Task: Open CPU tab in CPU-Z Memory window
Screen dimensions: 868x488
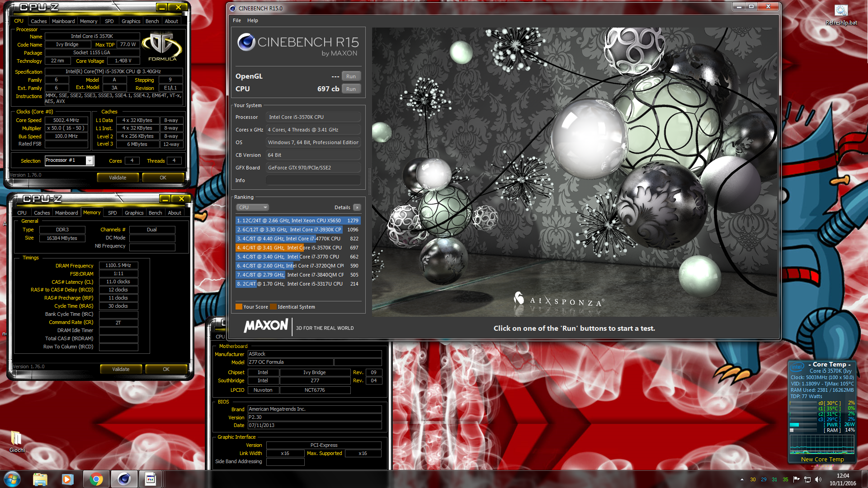Action: tap(22, 213)
